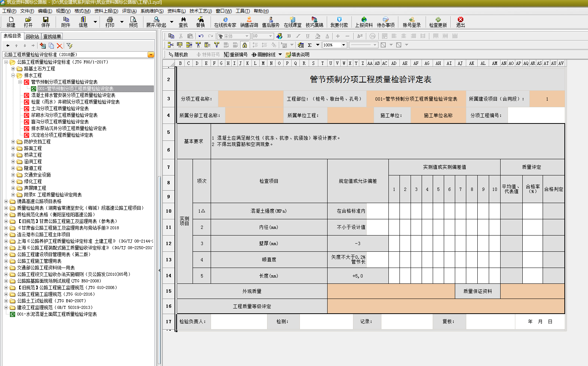Viewport: 588px width, 366px height.
Task: Open the dropdown arrow next to 信息
Action: point(95,22)
